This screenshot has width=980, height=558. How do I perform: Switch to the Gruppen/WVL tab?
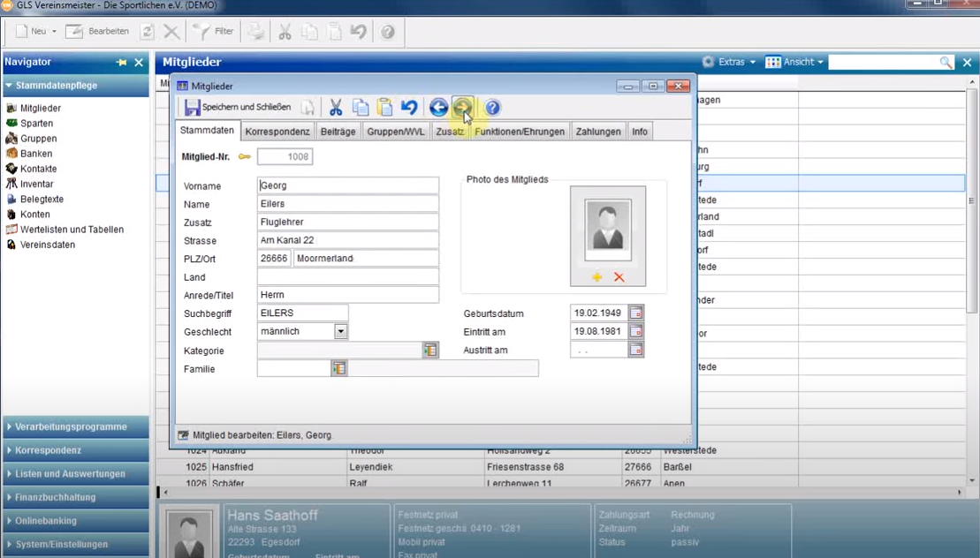(396, 132)
